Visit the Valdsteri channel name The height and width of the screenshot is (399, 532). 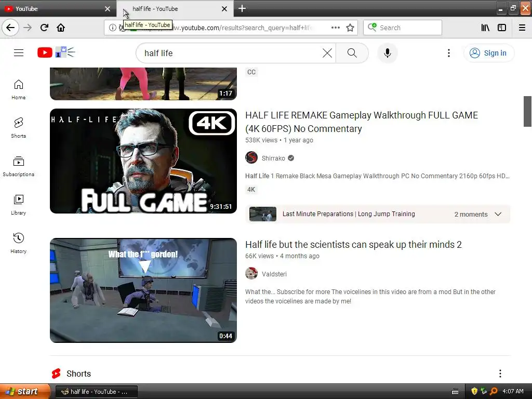tap(274, 274)
